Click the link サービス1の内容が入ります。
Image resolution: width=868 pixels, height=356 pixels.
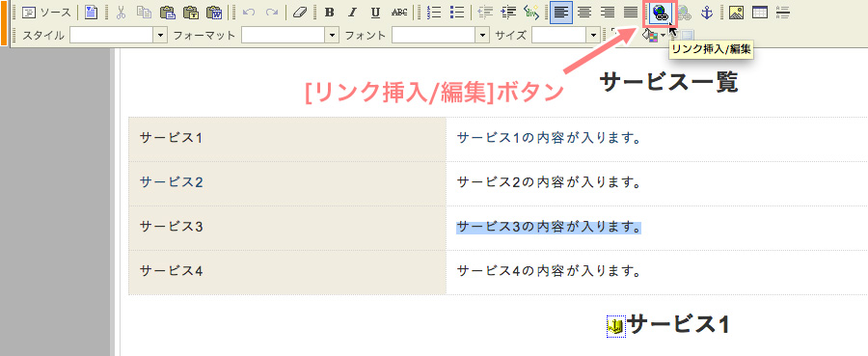tap(549, 137)
